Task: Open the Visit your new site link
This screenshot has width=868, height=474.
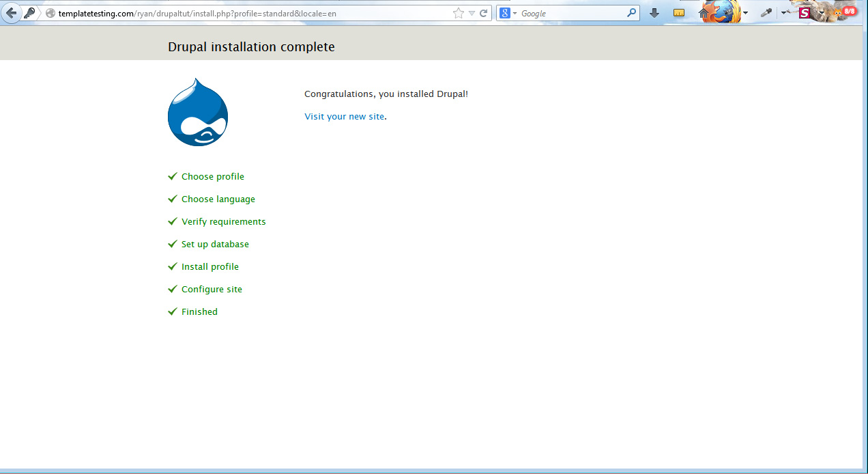Action: [344, 117]
